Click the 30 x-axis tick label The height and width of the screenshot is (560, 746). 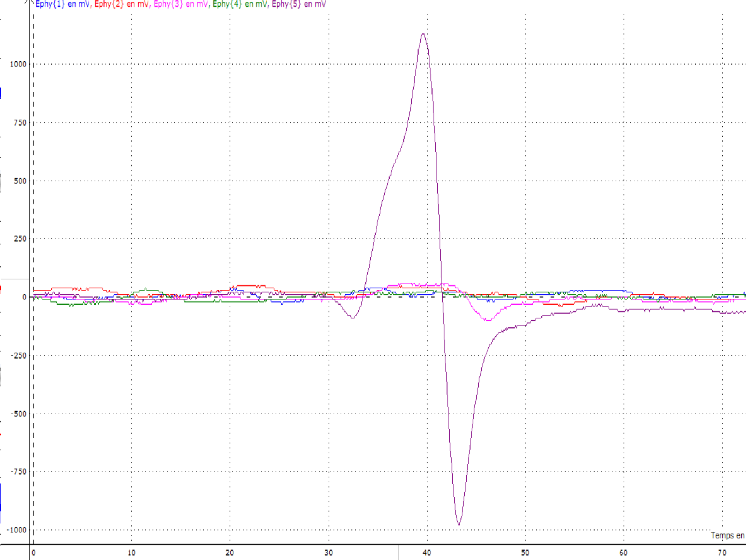point(329,553)
